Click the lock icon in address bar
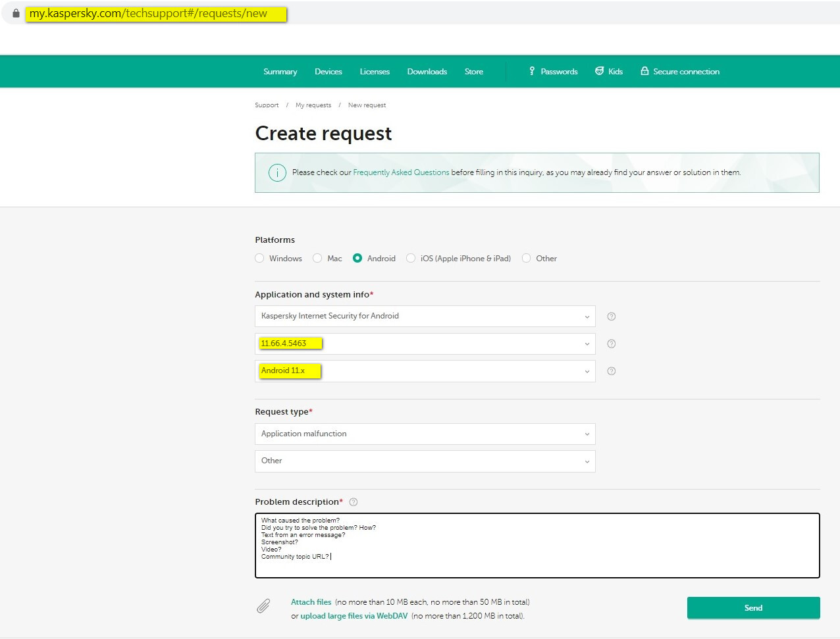 point(16,13)
